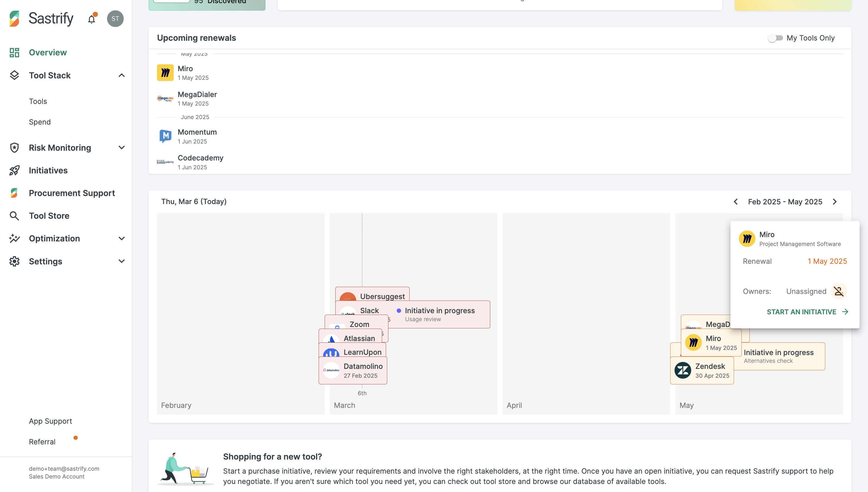Go to next timeline date range
The width and height of the screenshot is (868, 492).
(x=834, y=202)
